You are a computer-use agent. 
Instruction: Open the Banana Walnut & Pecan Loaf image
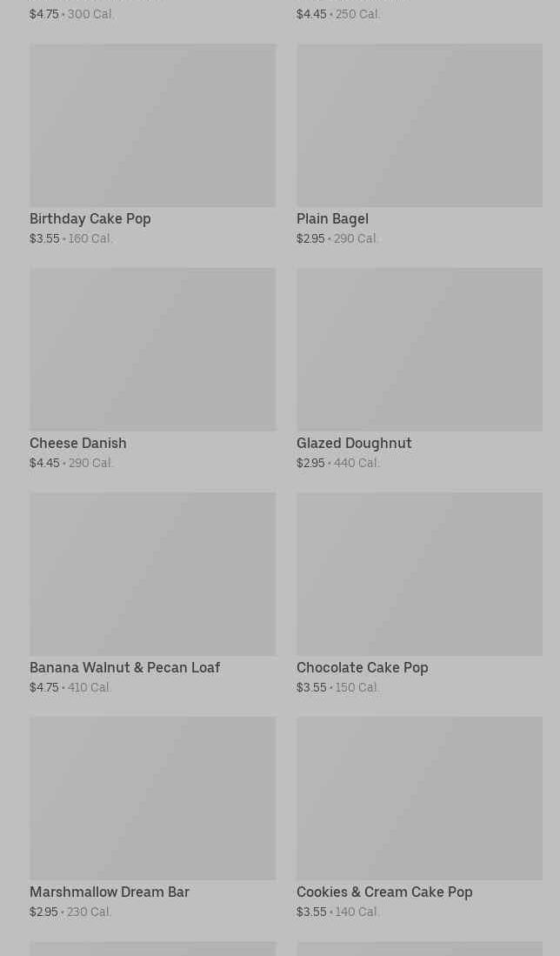(152, 573)
